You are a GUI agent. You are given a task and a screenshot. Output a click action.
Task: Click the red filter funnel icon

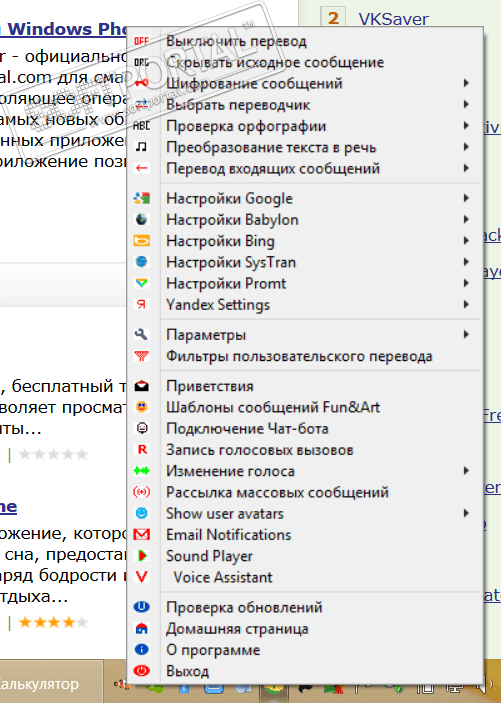point(141,356)
